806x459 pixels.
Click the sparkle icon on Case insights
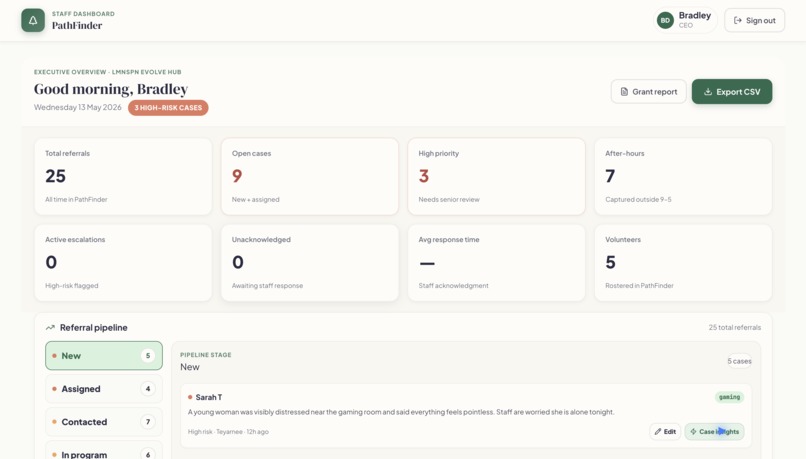[693, 432]
